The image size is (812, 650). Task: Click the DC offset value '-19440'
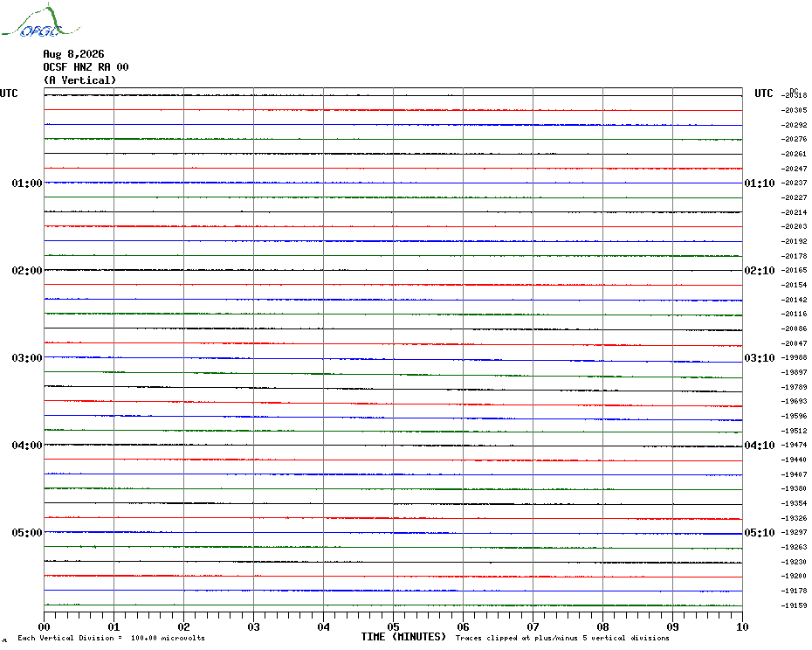click(x=794, y=460)
